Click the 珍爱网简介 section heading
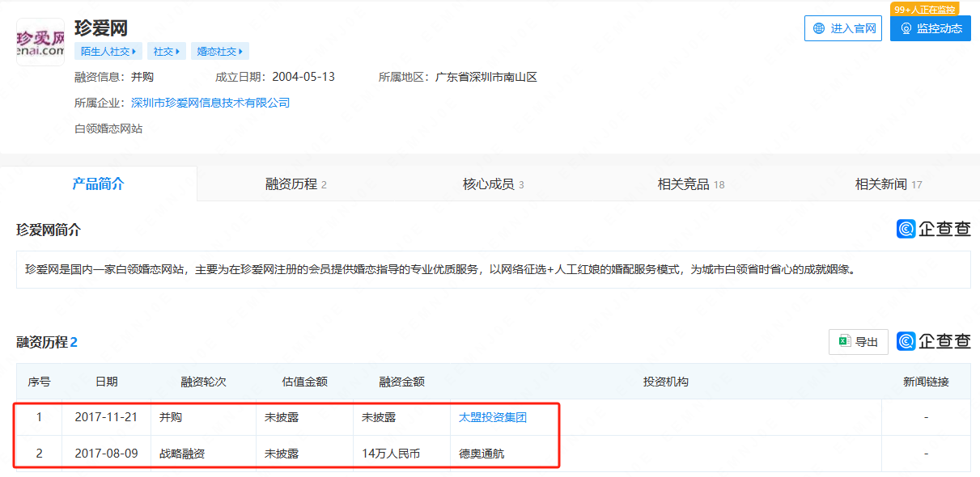The width and height of the screenshot is (980, 477). click(x=49, y=230)
